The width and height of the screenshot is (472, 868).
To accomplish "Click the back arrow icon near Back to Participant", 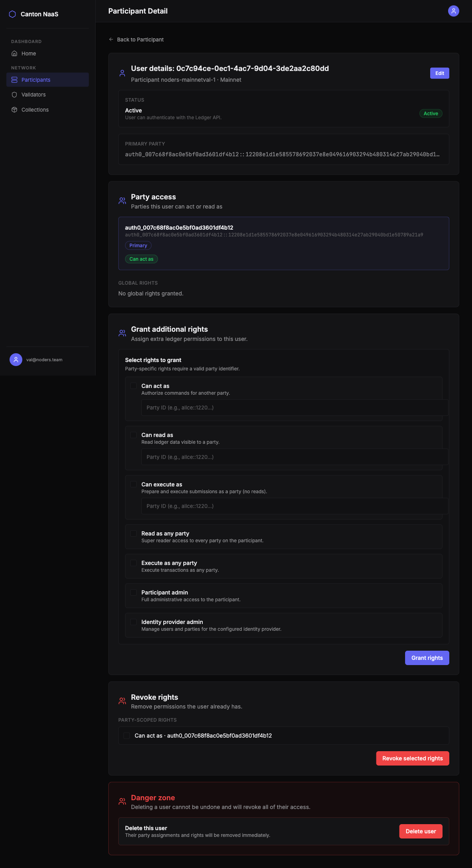I will tap(111, 39).
